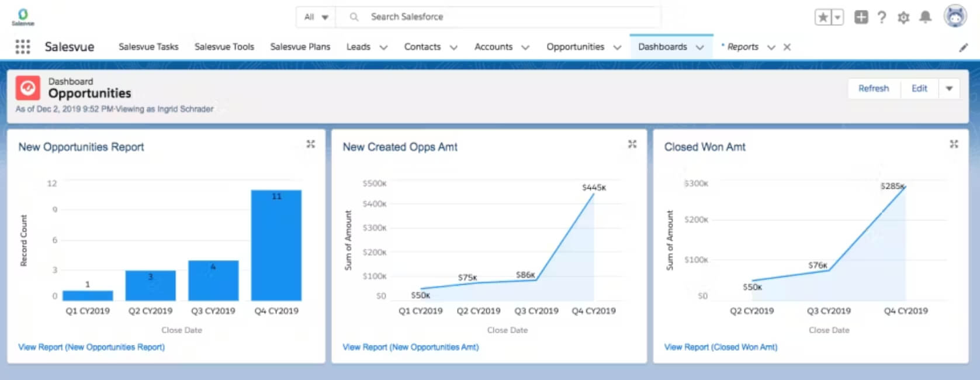Expand the Closed Won Amt chart
The width and height of the screenshot is (980, 380).
point(954,144)
